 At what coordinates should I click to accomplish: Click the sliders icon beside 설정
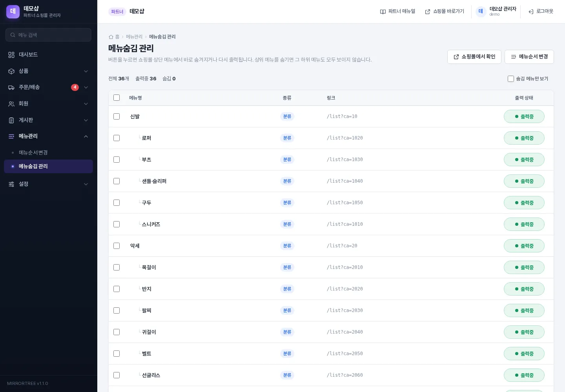pyautogui.click(x=11, y=184)
